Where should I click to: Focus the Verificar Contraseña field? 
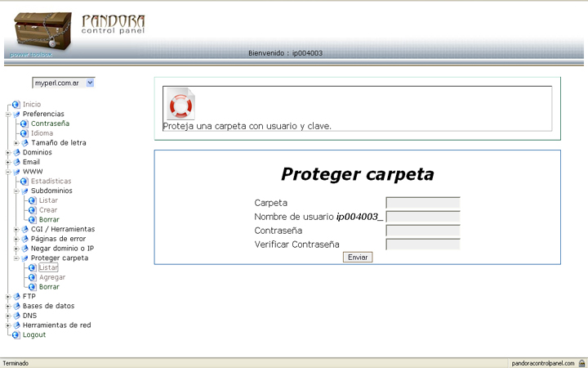pyautogui.click(x=422, y=244)
